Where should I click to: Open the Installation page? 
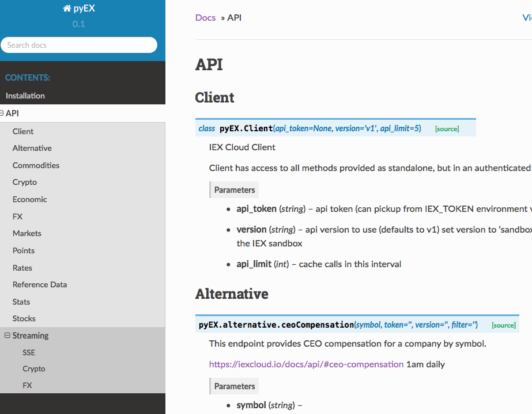[25, 96]
